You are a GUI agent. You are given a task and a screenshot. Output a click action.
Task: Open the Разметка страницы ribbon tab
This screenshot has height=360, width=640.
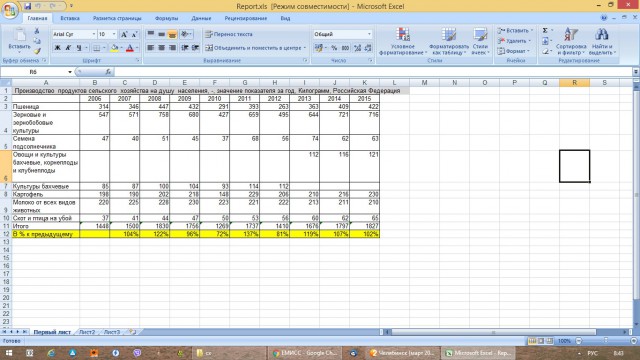click(117, 18)
